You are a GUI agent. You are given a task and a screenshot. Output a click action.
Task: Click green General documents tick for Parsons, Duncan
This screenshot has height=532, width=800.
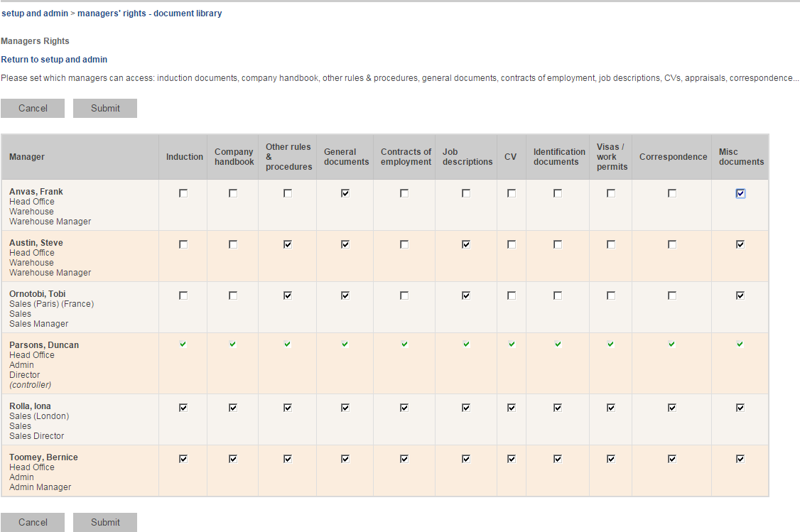pyautogui.click(x=345, y=344)
